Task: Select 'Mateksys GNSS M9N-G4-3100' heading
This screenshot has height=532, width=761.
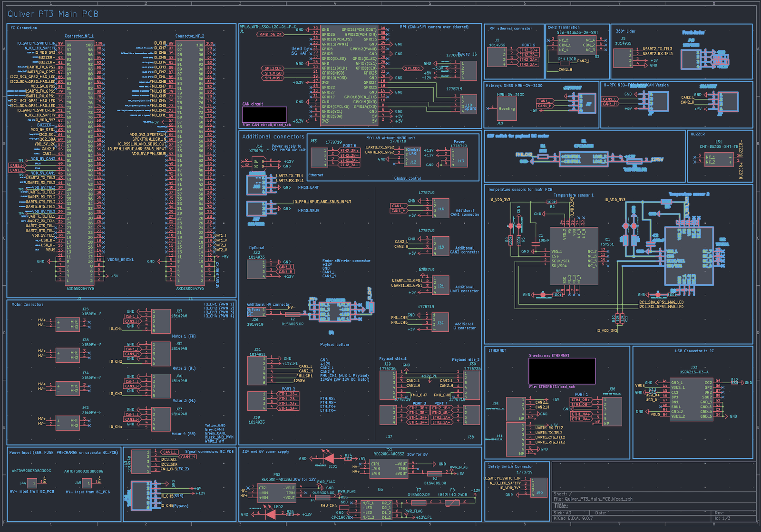Action: [514, 86]
